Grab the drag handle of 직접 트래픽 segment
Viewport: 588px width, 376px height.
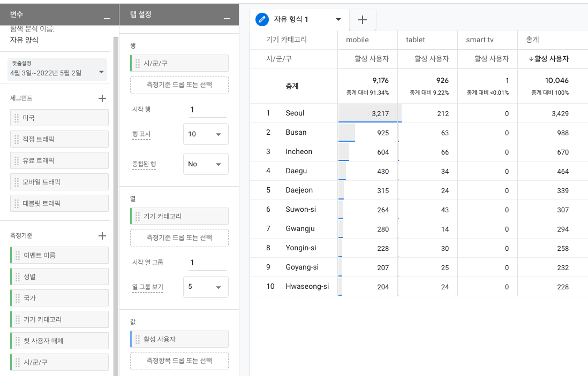[17, 139]
